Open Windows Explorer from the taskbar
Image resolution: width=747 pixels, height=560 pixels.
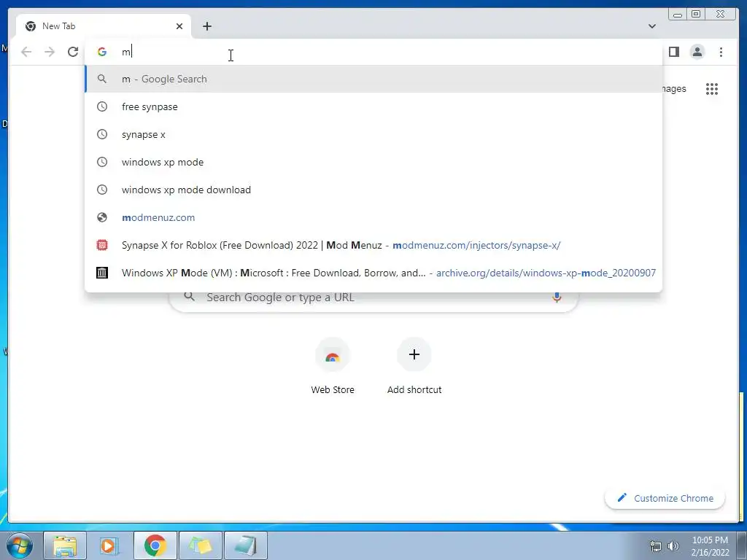pyautogui.click(x=65, y=545)
